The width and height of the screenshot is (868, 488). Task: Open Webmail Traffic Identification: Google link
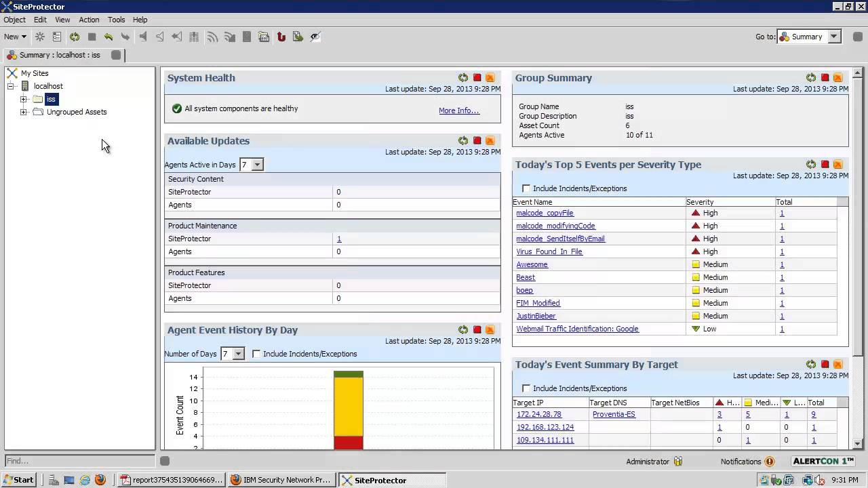[577, 329]
